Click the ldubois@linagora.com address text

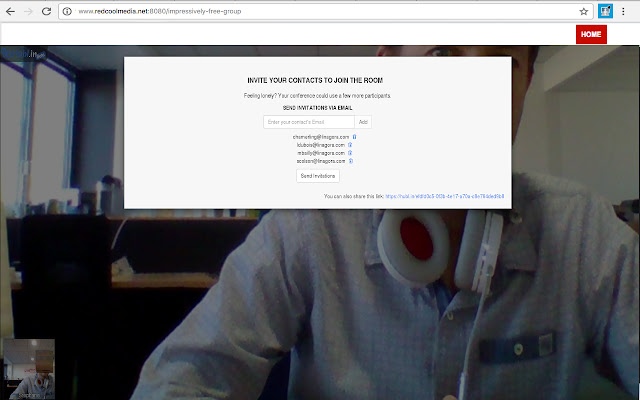(x=321, y=145)
